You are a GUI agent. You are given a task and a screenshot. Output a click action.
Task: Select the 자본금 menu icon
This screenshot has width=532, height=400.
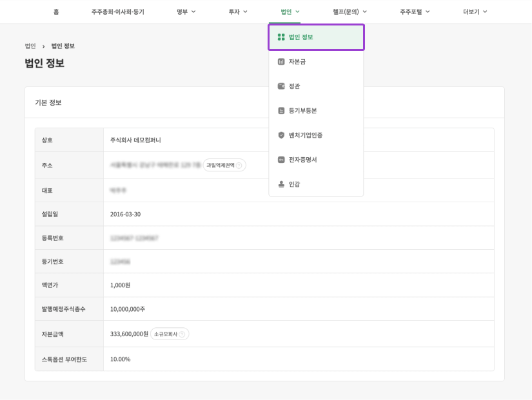coord(280,61)
